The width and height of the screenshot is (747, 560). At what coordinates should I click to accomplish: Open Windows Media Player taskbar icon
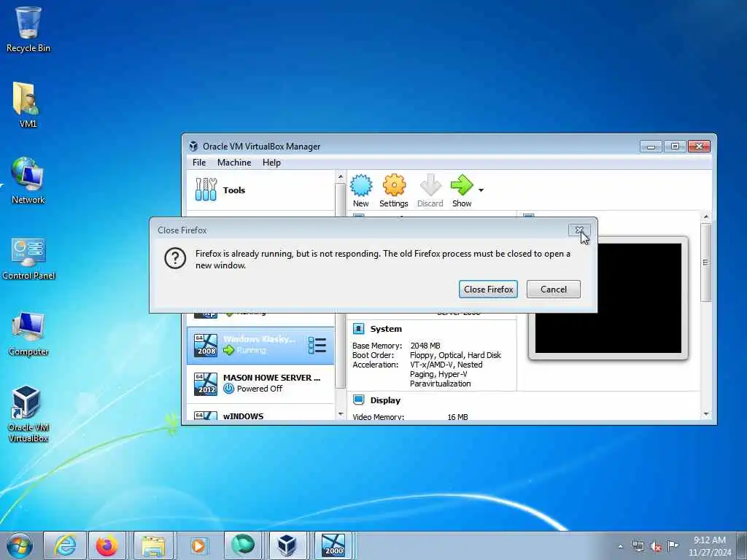[x=198, y=545]
